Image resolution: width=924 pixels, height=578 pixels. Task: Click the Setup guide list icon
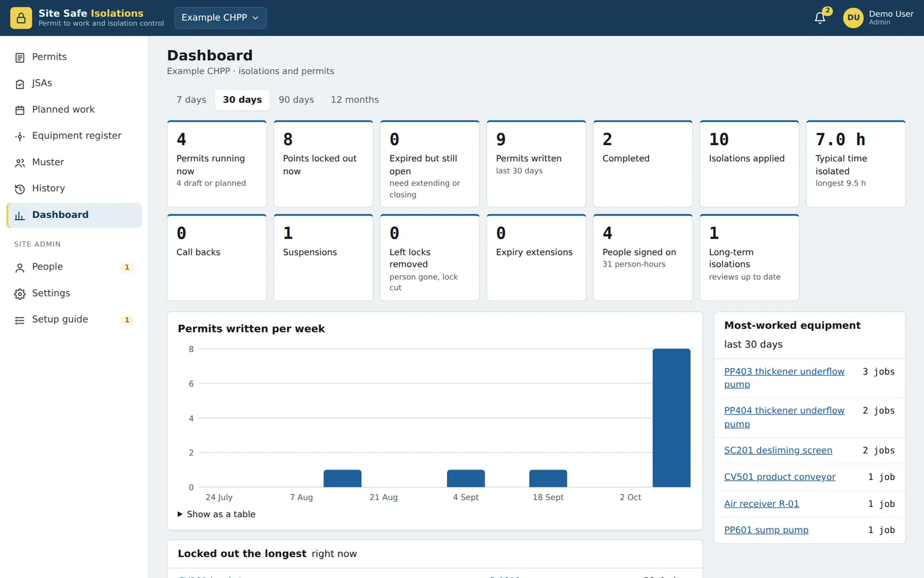[20, 320]
